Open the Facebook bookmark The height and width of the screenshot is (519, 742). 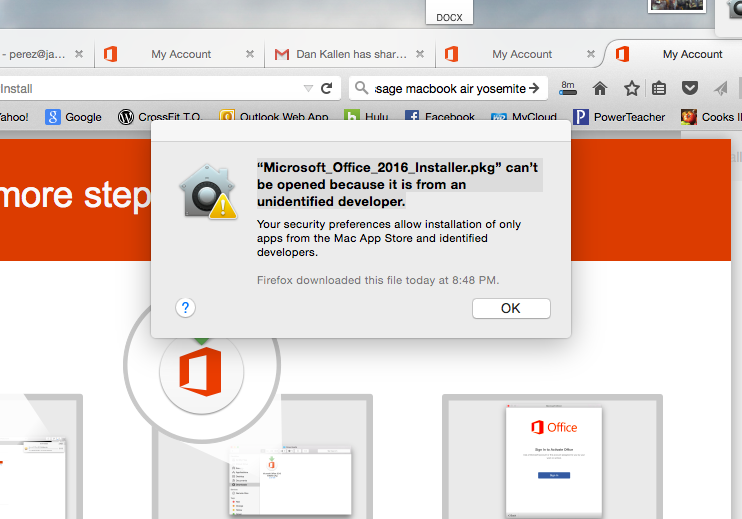(x=440, y=117)
